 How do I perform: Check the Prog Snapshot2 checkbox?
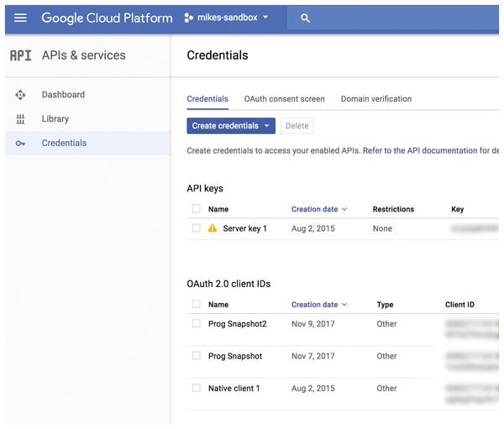(196, 323)
